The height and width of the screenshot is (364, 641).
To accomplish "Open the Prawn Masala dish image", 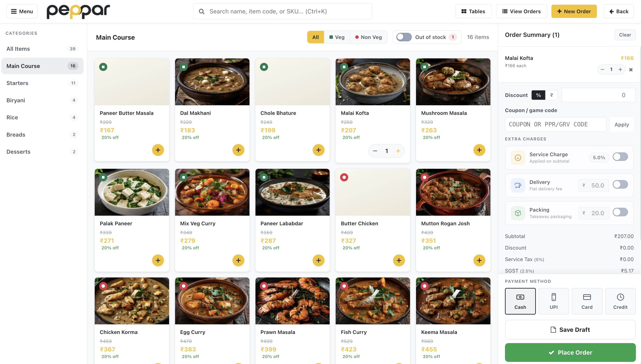I will pyautogui.click(x=292, y=301).
